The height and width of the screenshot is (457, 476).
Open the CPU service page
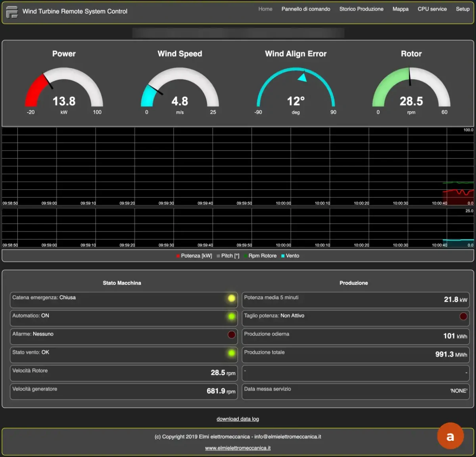click(432, 9)
